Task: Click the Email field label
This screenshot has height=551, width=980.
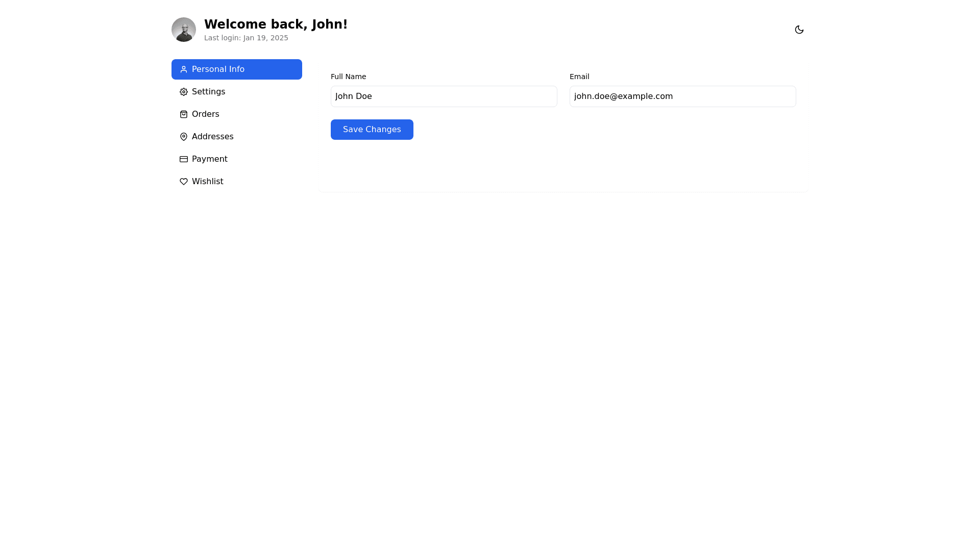Action: [x=579, y=77]
